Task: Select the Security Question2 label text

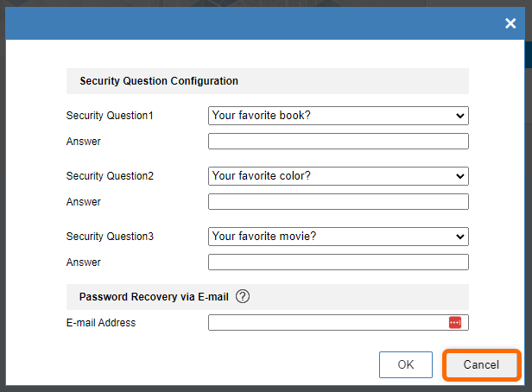Action: pyautogui.click(x=110, y=176)
